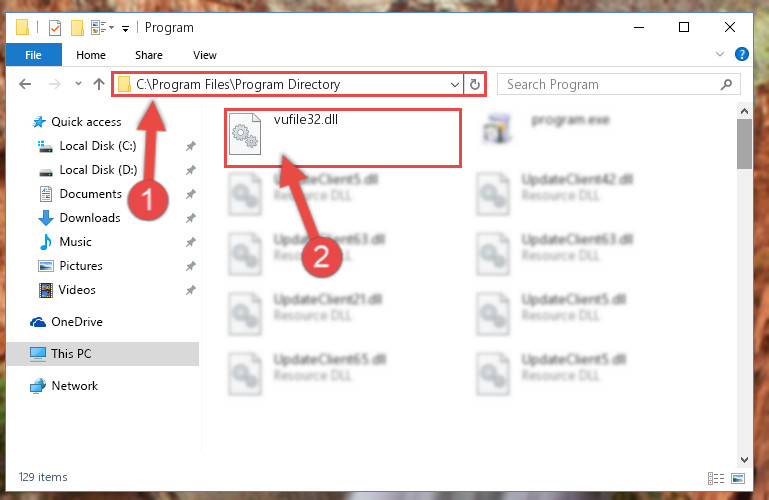Image resolution: width=769 pixels, height=500 pixels.
Task: Click the Back navigation arrow
Action: tap(25, 84)
